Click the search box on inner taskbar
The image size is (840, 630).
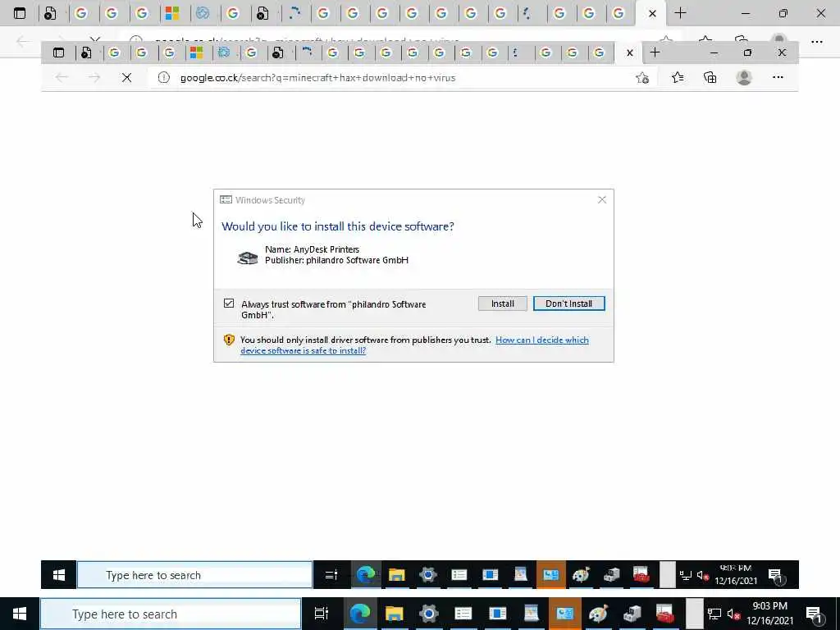(195, 575)
